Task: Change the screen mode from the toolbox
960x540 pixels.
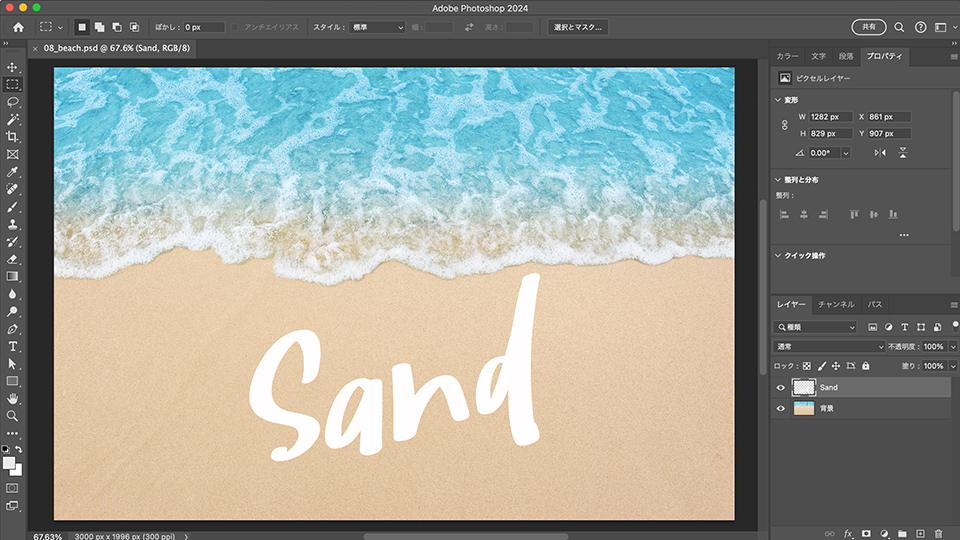Action: click(12, 506)
